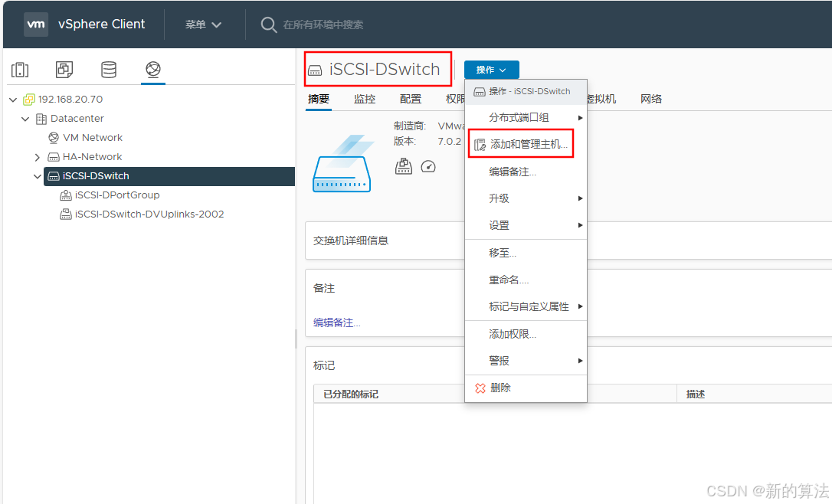Open the Hosts and Clusters inventory view icon

click(x=20, y=70)
